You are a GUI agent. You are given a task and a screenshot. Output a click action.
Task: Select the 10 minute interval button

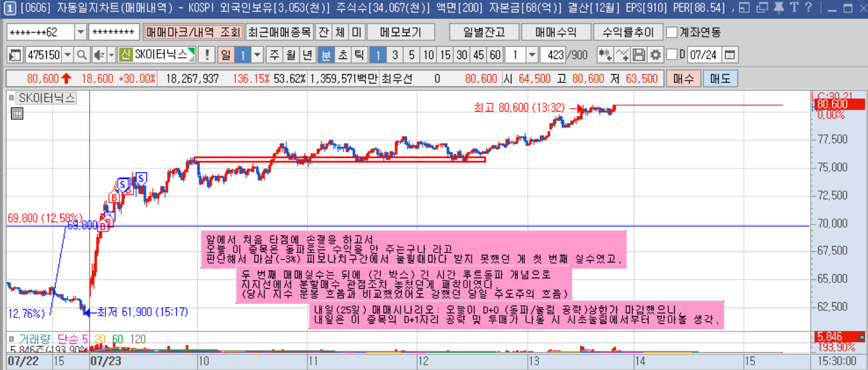coord(429,55)
